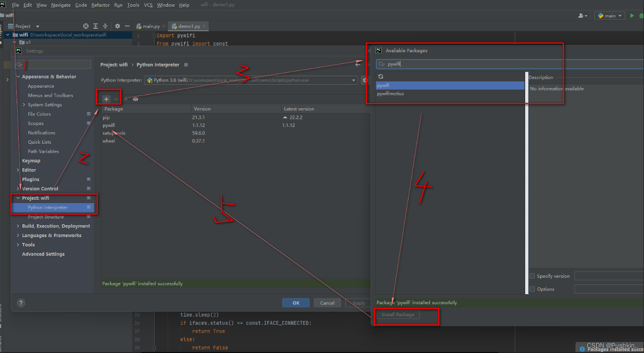Image resolution: width=644 pixels, height=353 pixels.
Task: Click the expand all icon in Project panel
Action: 96,26
